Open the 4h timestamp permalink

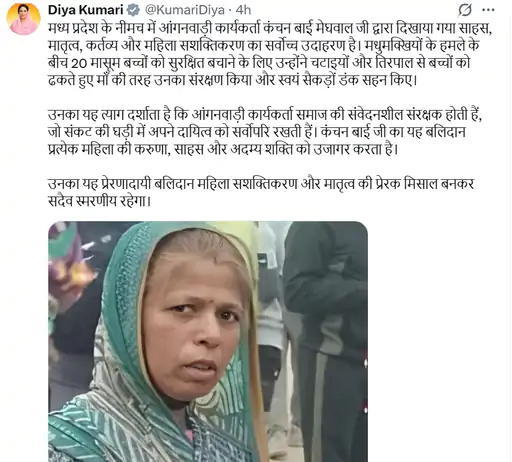(243, 10)
